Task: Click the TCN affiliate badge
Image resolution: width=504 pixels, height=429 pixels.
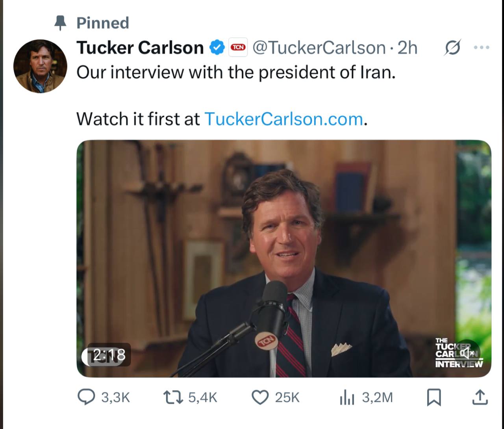Action: [238, 48]
